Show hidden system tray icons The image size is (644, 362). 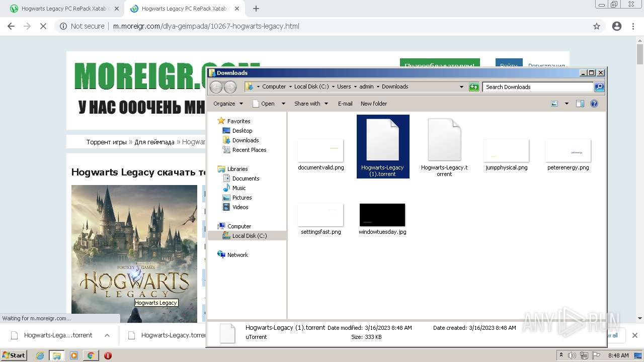coord(561,355)
